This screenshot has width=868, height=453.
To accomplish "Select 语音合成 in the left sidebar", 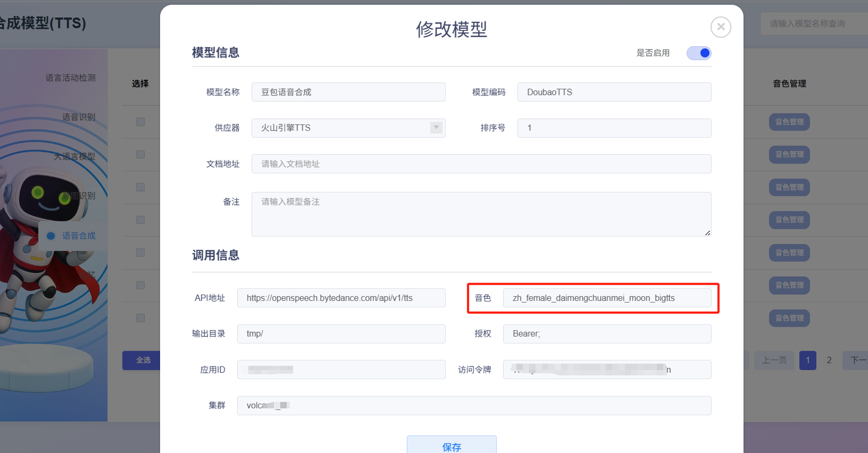I will [79, 236].
